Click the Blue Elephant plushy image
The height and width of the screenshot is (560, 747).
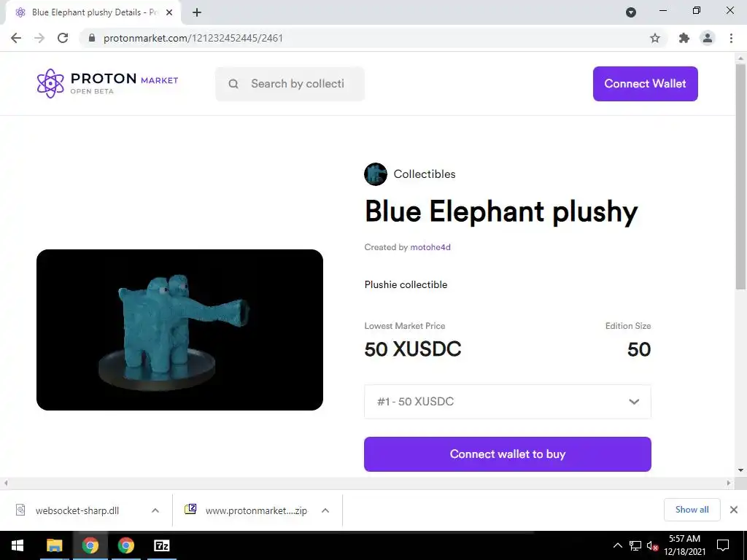coord(179,330)
